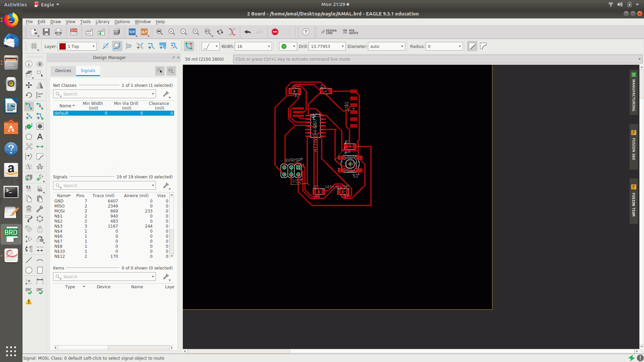Click the Design Link button
The height and width of the screenshot is (362, 644).
point(329,32)
